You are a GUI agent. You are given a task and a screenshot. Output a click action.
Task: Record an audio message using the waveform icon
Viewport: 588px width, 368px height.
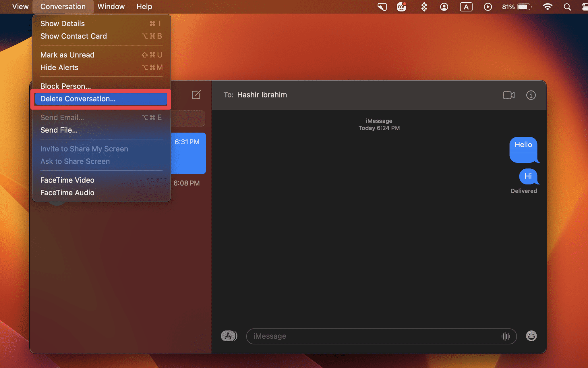(x=506, y=336)
